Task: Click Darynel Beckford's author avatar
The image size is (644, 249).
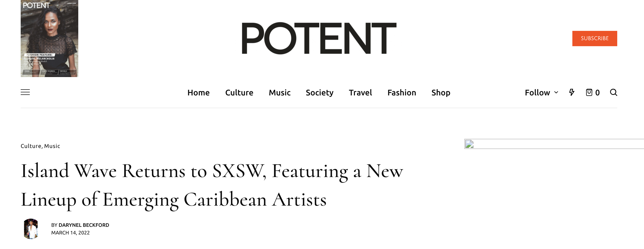Action: [x=31, y=229]
